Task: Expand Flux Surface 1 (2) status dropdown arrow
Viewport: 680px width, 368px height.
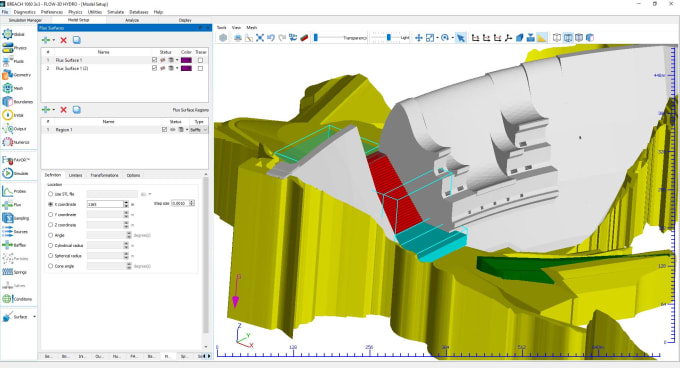Action: coord(177,68)
